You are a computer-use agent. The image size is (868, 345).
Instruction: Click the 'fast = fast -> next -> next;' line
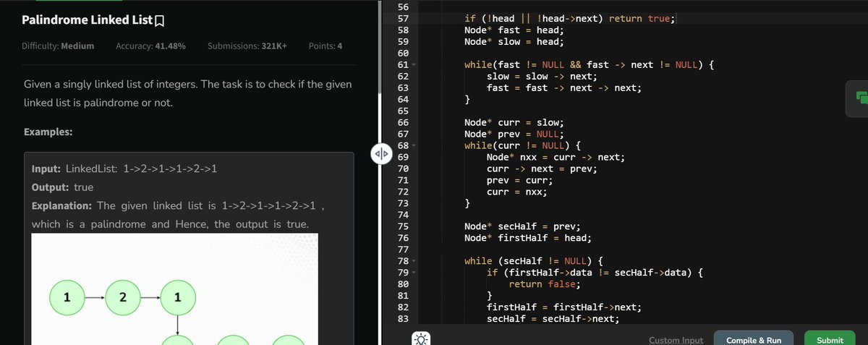click(564, 88)
